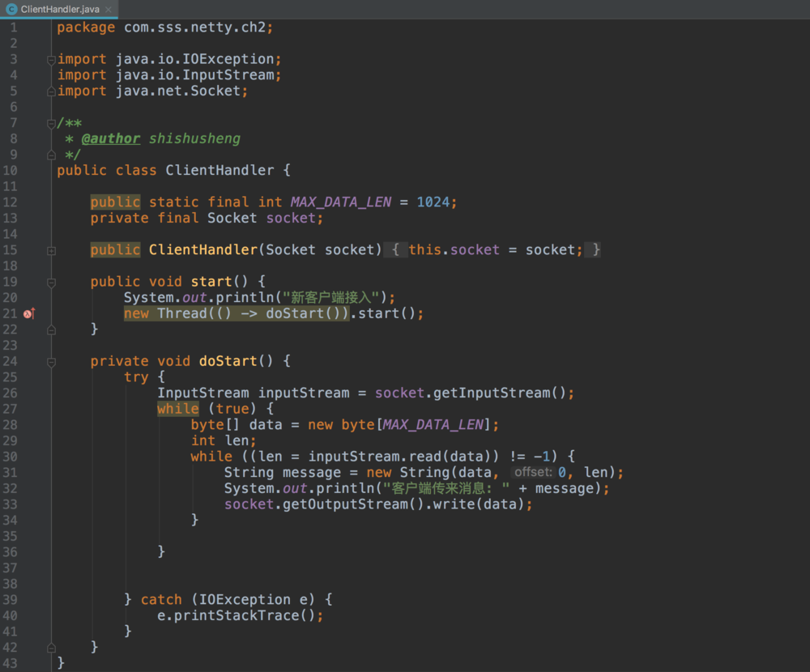Expand the folded constructor at line 15
Screen dimensions: 810x672
point(51,251)
